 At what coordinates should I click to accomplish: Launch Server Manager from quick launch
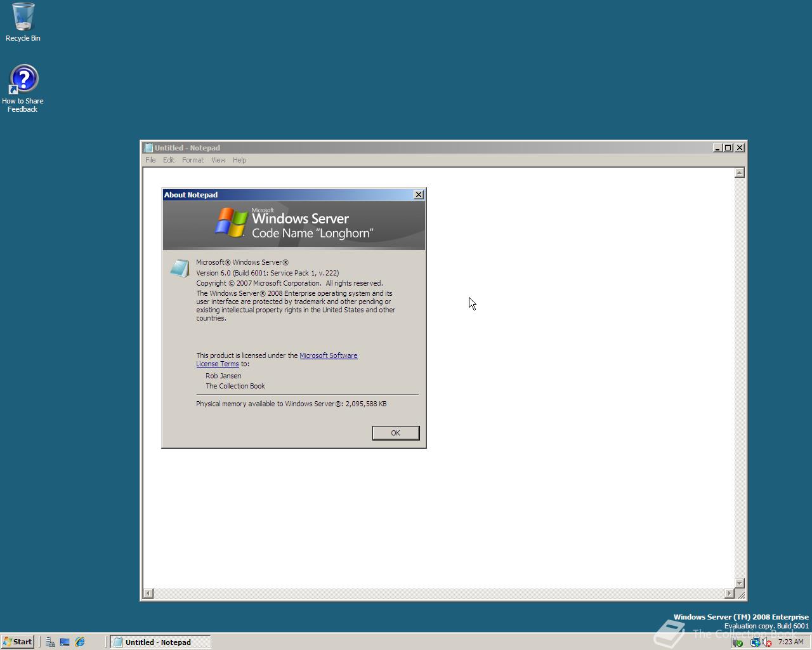pyautogui.click(x=50, y=642)
